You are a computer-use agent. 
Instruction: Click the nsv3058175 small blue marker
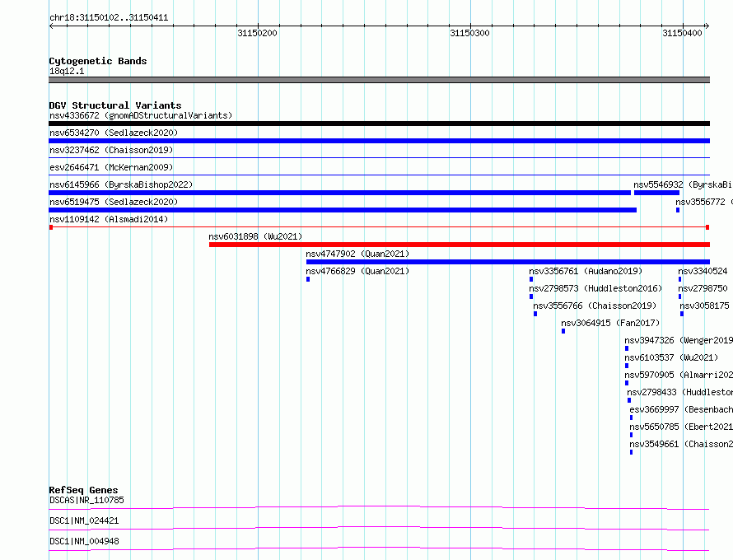point(682,314)
